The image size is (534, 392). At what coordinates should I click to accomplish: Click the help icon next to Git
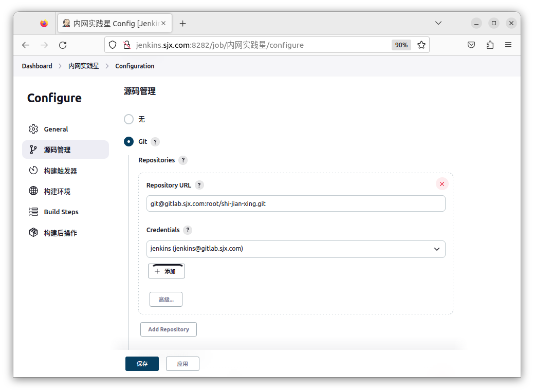coord(155,142)
